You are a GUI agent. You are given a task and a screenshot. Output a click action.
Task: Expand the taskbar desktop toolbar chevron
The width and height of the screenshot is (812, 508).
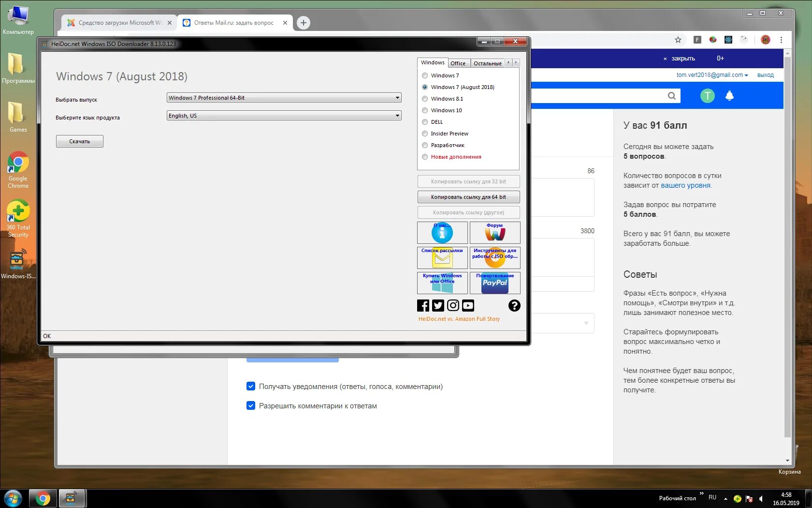pyautogui.click(x=701, y=493)
